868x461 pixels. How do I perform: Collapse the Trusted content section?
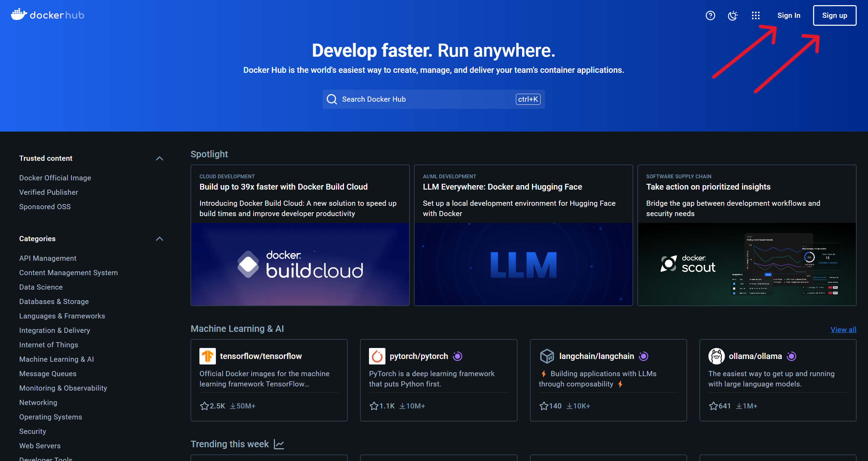160,158
